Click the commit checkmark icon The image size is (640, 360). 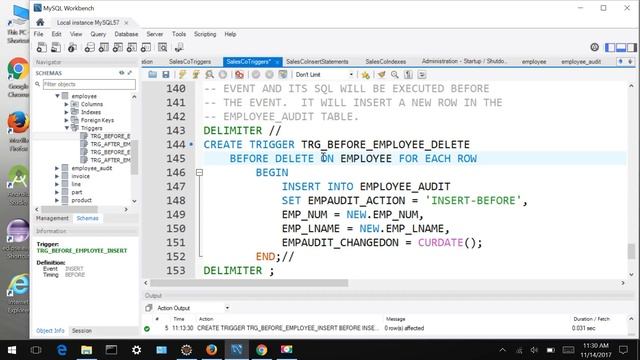256,75
